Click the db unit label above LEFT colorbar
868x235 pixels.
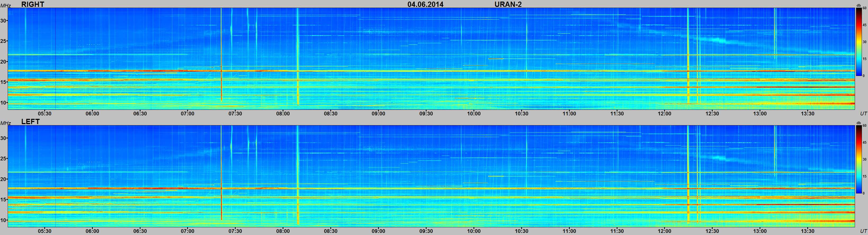point(858,123)
